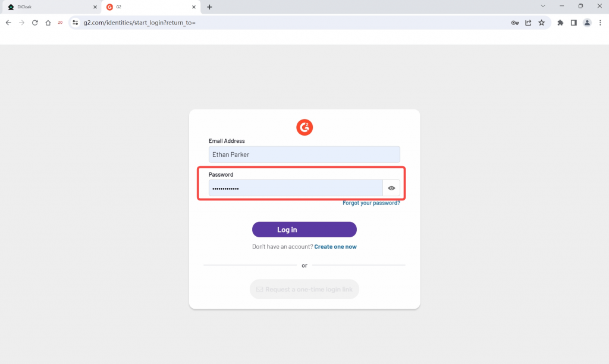The width and height of the screenshot is (609, 364).
Task: Open the extensions puzzle icon
Action: point(560,23)
